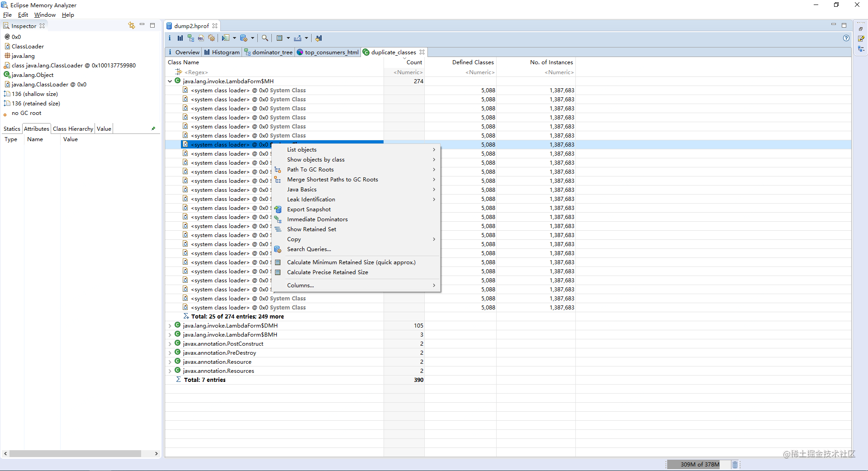Switch to the Overview tab
The image size is (868, 471).
(x=184, y=52)
